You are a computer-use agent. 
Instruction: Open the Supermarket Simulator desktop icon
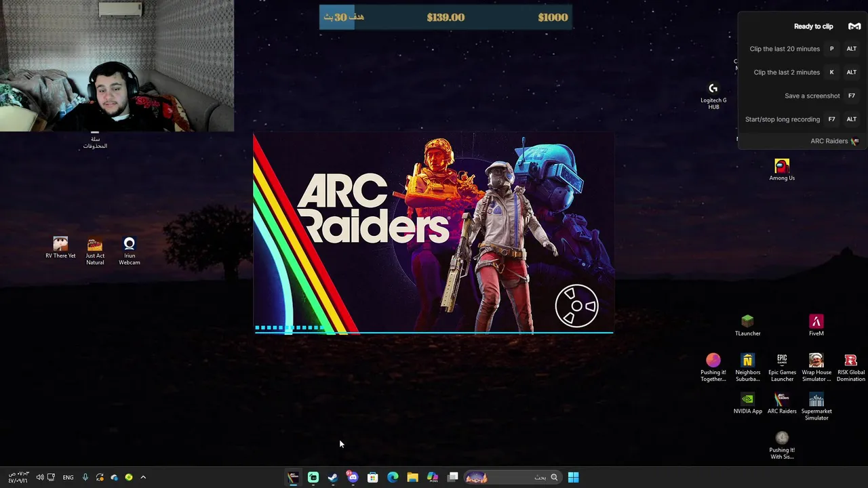pos(816,407)
